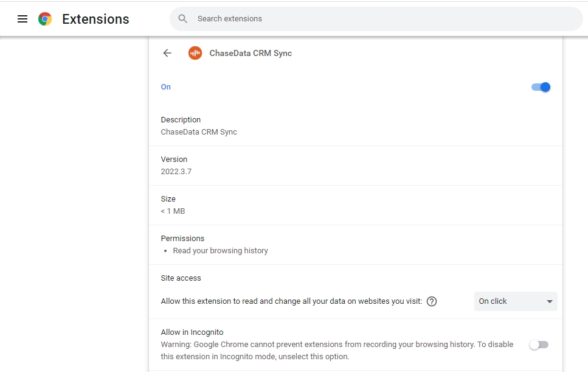Click the blue On status label
This screenshot has height=372, width=588.
pos(166,87)
